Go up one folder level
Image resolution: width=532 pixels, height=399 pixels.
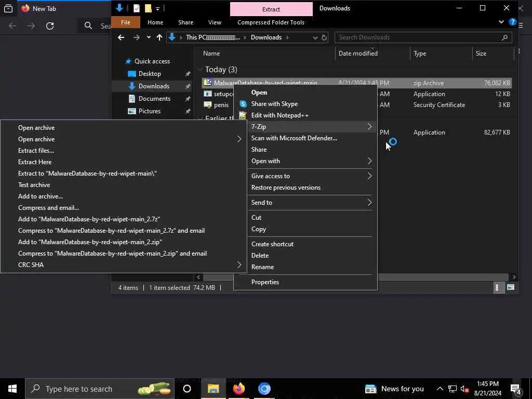point(159,37)
